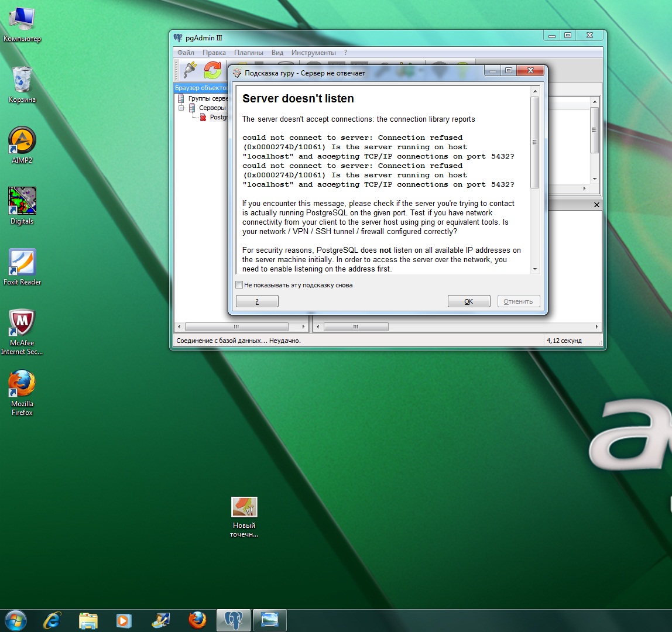Click the plug connection icon in toolbar
Image resolution: width=672 pixels, height=632 pixels.
[x=190, y=70]
